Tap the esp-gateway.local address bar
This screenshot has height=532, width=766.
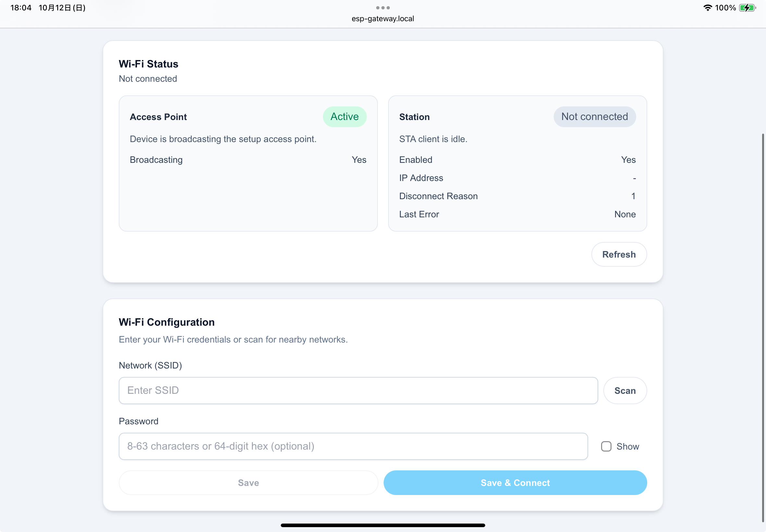point(383,18)
